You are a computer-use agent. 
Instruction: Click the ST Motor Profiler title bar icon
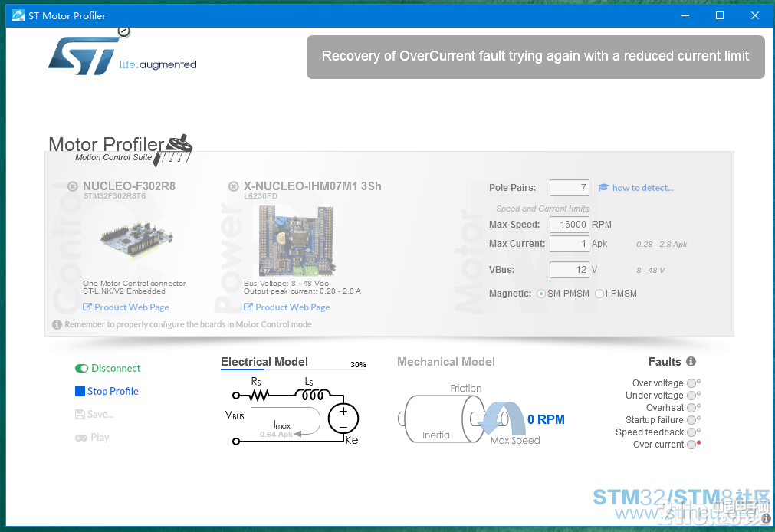18,15
